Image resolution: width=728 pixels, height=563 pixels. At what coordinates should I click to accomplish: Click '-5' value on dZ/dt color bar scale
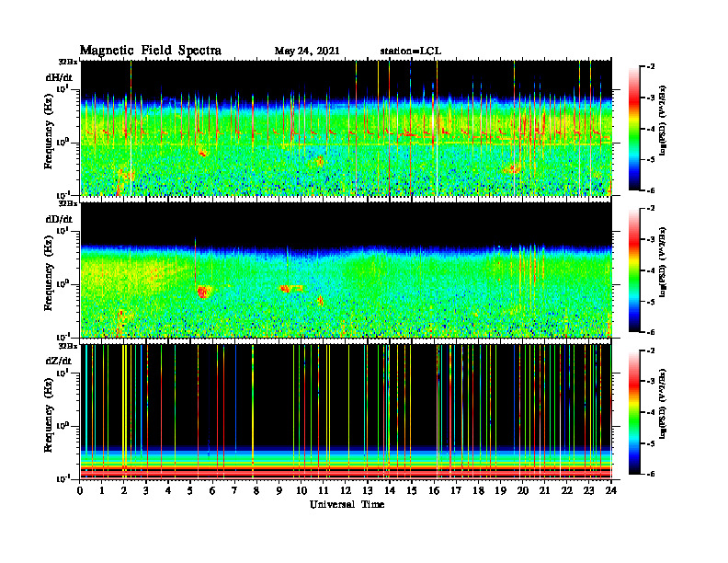pyautogui.click(x=651, y=443)
